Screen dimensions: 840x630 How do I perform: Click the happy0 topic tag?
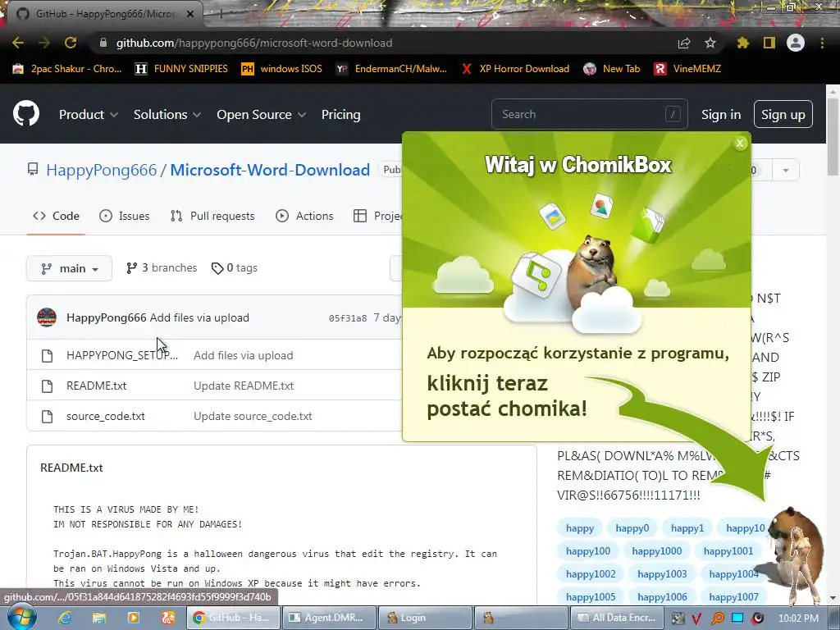(632, 528)
